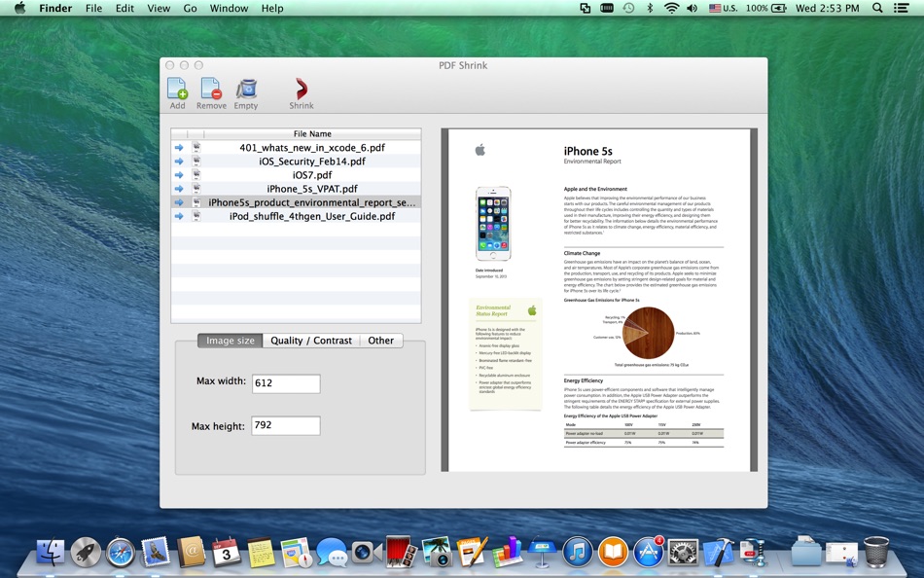
Task: Launch Xcode hammer icon in dock
Action: coord(719,553)
